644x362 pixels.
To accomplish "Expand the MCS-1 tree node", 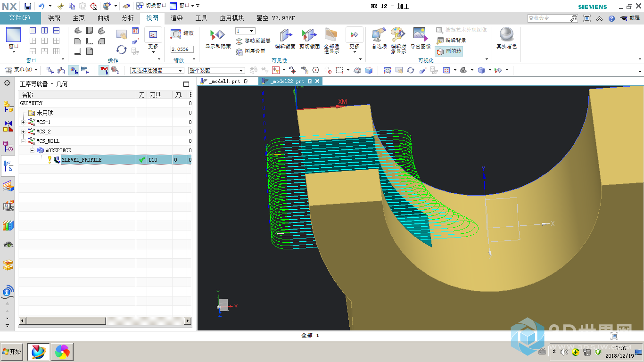I will coord(24,122).
